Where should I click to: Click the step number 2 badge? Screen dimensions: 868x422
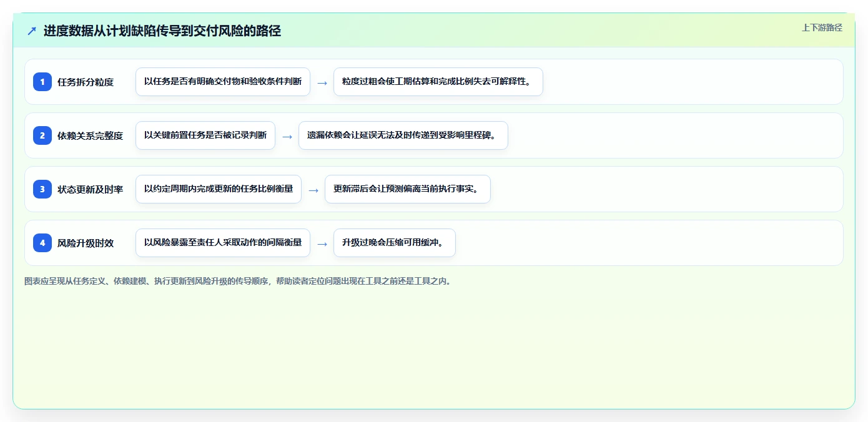42,135
